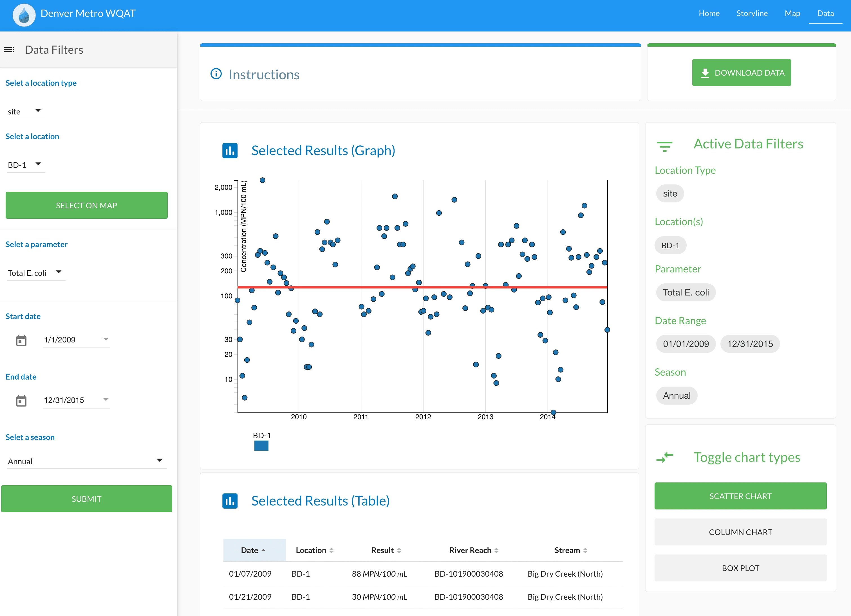Screen dimensions: 851x616
Task: Open the Storyline page
Action: click(752, 13)
